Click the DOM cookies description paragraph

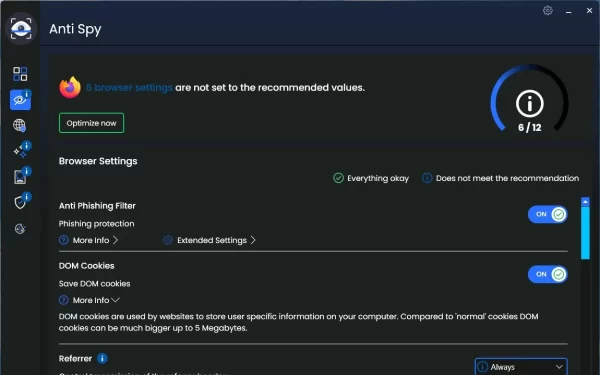(298, 322)
